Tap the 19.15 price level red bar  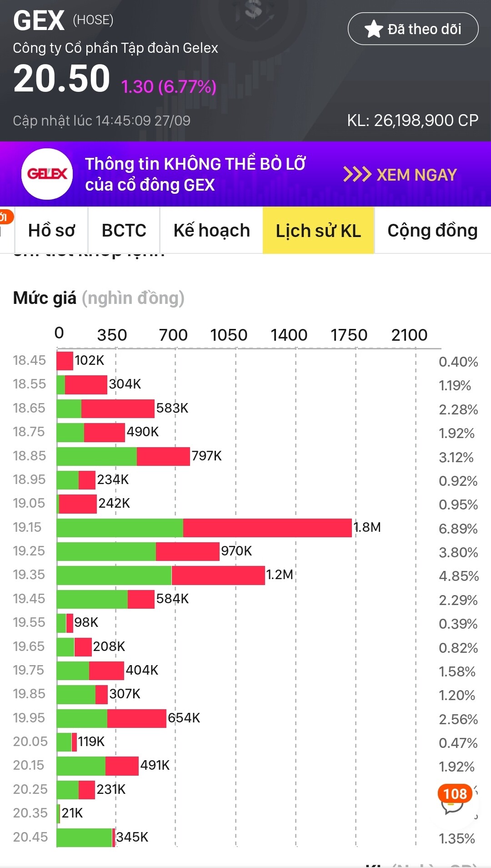coord(267,528)
